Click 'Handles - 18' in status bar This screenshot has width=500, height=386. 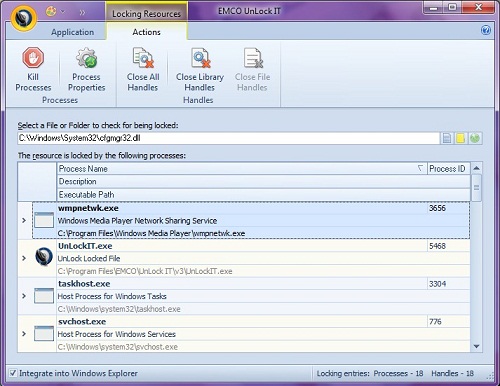coord(453,373)
